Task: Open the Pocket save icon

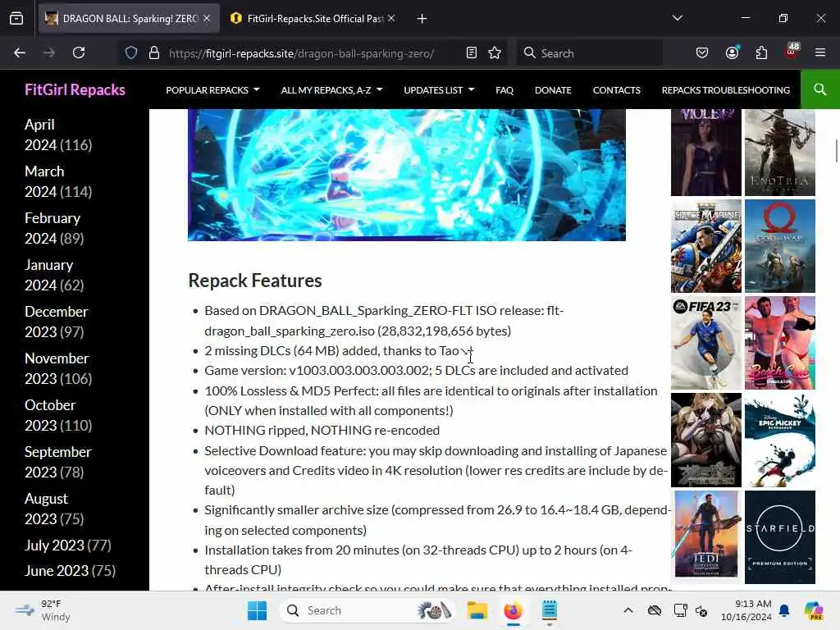Action: 702,52
